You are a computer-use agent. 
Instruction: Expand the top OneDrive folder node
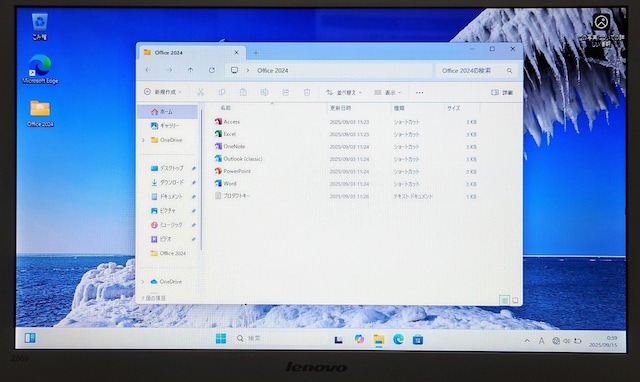click(x=143, y=140)
